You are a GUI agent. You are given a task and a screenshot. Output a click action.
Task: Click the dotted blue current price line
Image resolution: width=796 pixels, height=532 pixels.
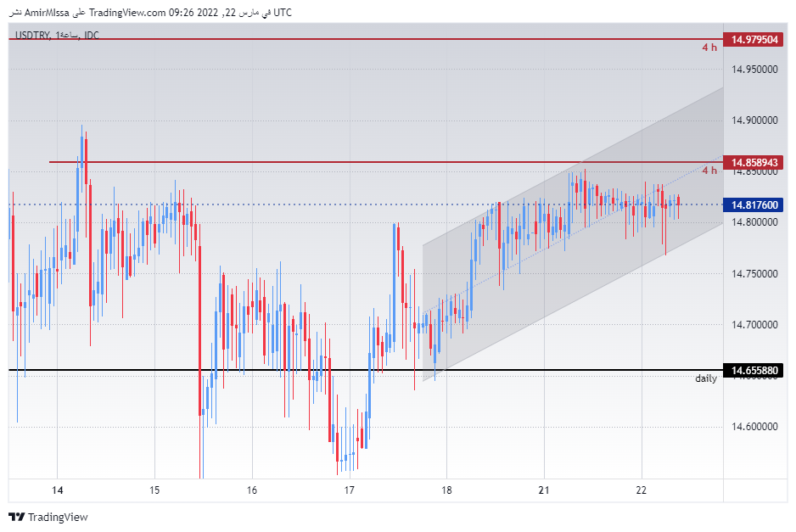[x=339, y=204]
